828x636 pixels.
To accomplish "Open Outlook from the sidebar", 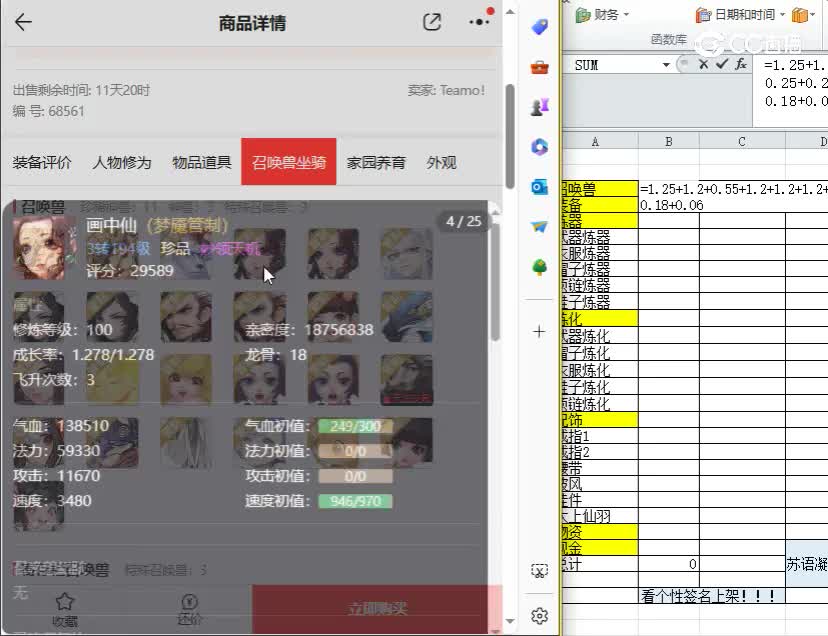I will tap(539, 186).
